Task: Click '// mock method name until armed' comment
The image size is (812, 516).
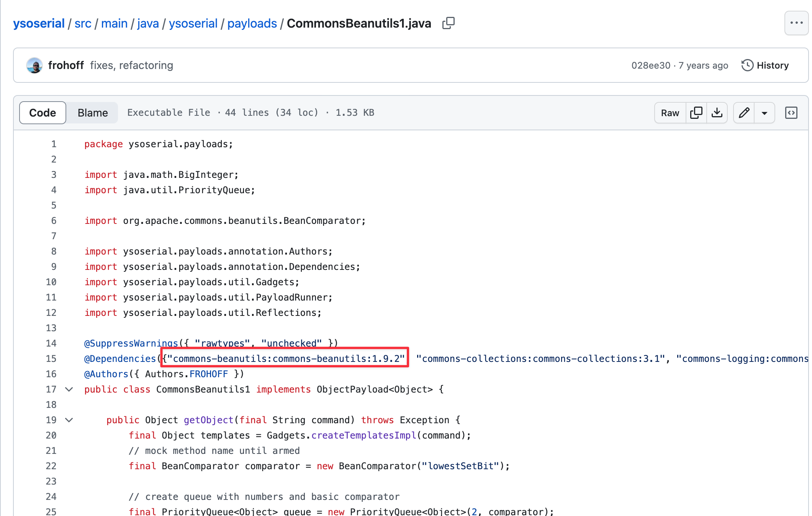Action: pyautogui.click(x=214, y=451)
